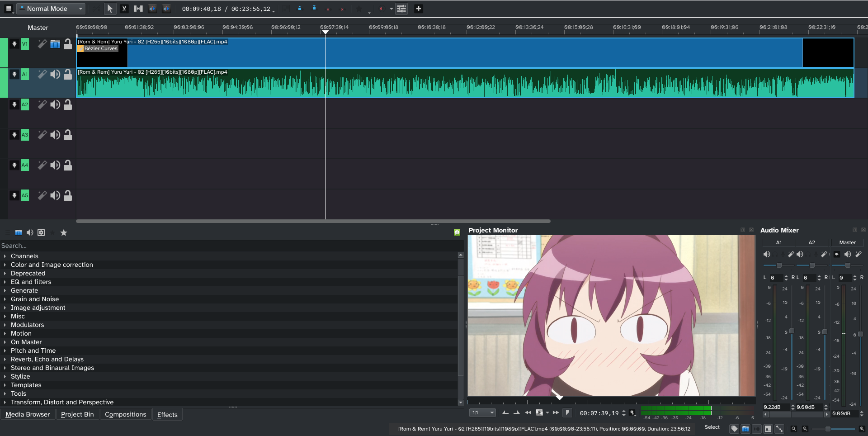Open Master mixer effects wand icon

click(x=859, y=254)
